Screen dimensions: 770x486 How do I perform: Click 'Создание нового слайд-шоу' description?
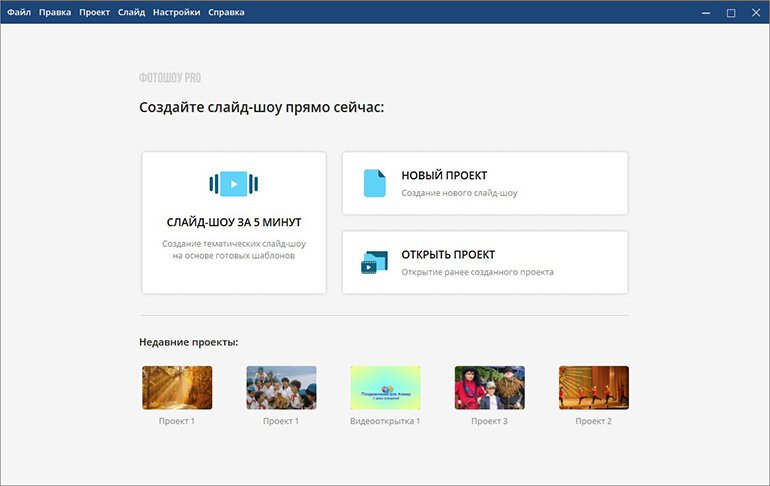click(x=459, y=193)
